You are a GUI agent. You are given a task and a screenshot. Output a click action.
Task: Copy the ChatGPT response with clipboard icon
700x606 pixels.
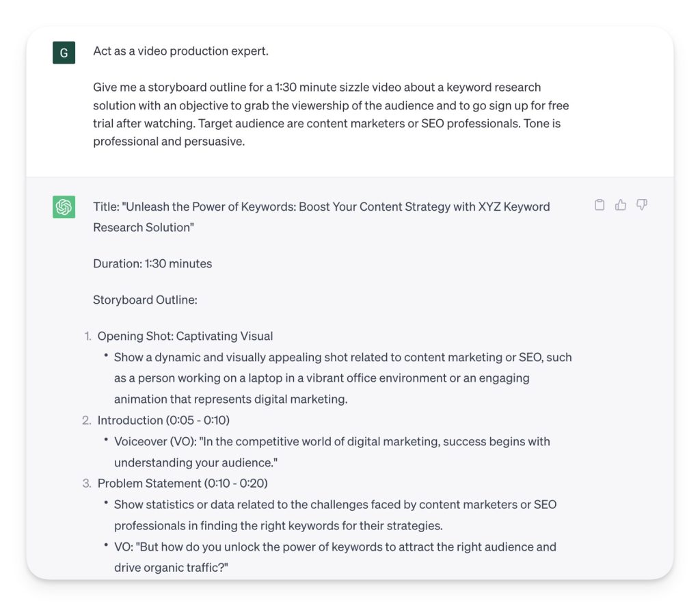tap(600, 205)
